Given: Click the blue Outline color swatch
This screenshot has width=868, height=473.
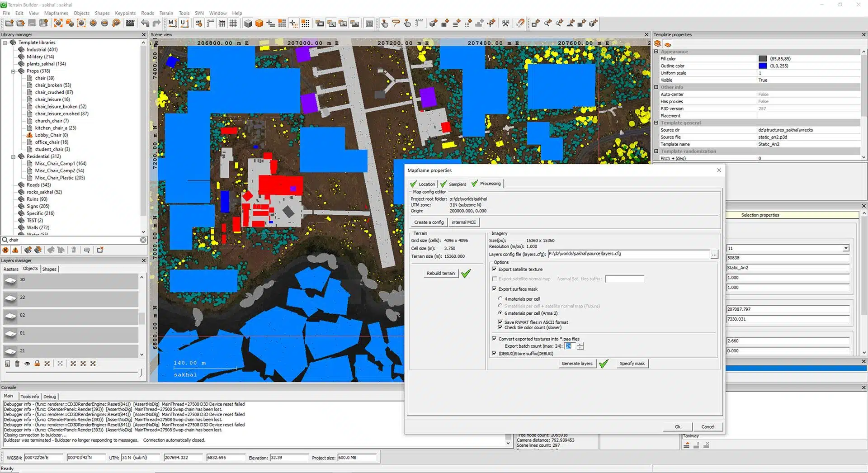Looking at the screenshot, I should (x=763, y=66).
